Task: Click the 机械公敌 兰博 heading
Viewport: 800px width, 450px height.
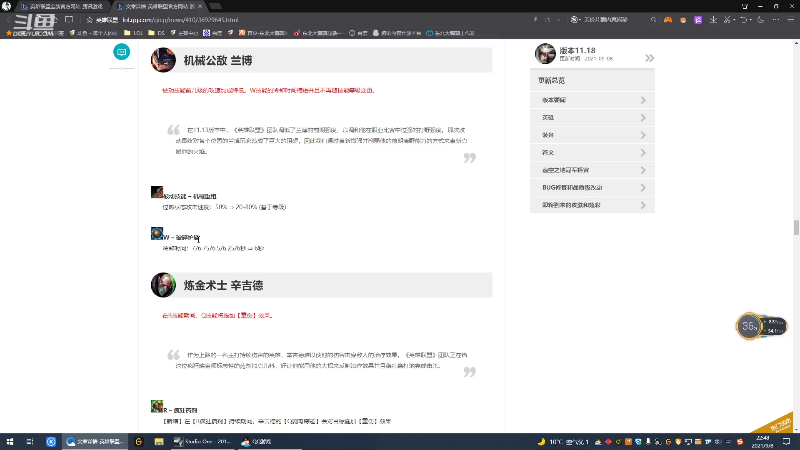Action: coord(218,60)
